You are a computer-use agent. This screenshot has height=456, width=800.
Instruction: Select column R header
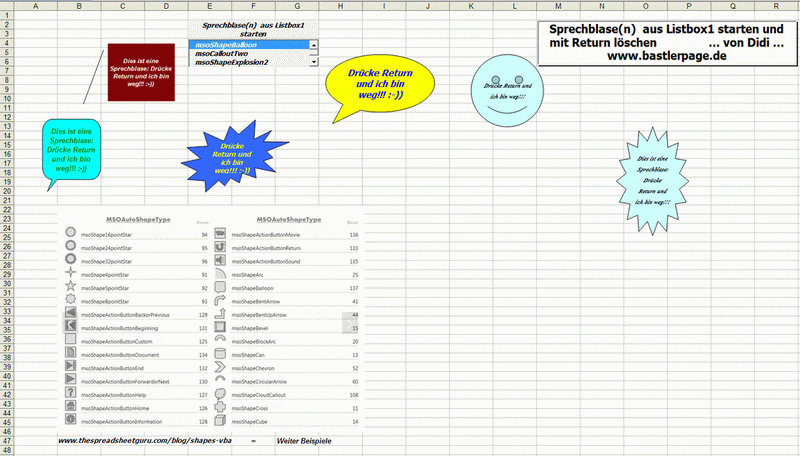pyautogui.click(x=776, y=6)
